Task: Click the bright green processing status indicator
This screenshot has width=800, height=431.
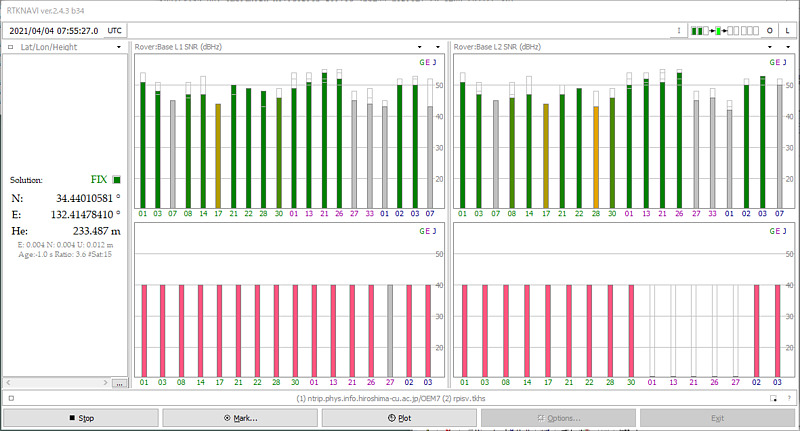Action: point(718,31)
